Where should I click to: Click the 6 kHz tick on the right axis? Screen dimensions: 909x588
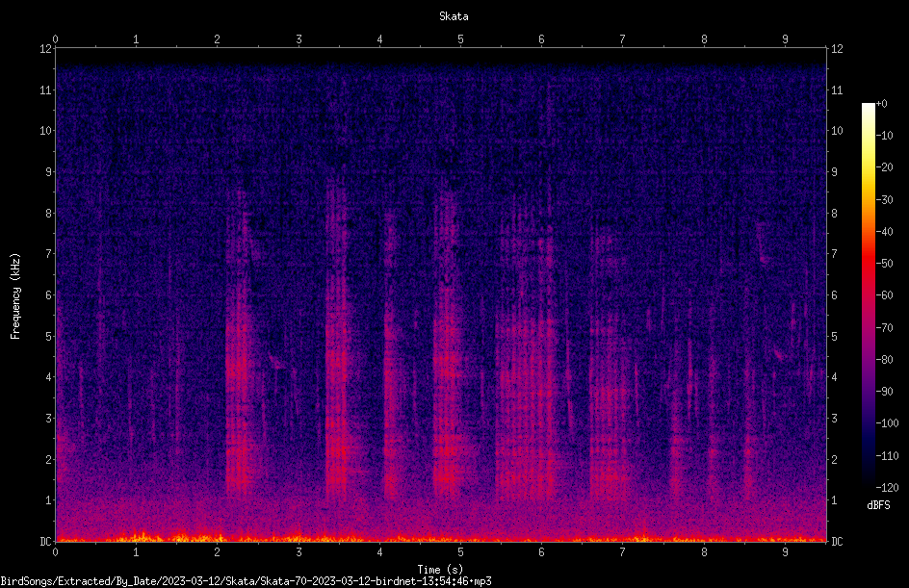click(x=834, y=294)
